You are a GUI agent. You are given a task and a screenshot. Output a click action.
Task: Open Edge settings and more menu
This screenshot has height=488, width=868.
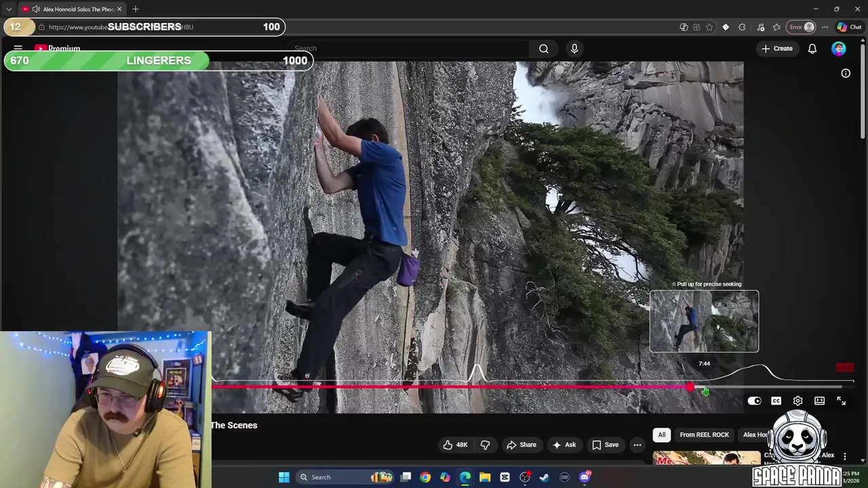coord(825,27)
